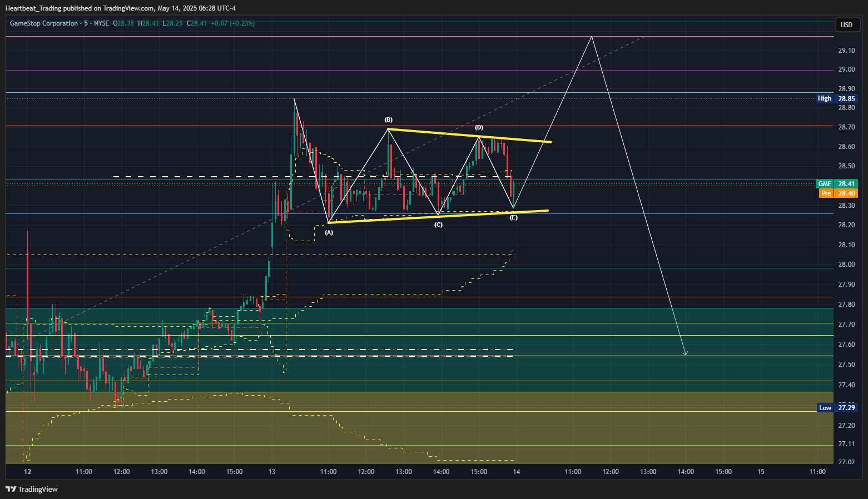
Task: Click the 27.02 price axis label
Action: tap(846, 462)
